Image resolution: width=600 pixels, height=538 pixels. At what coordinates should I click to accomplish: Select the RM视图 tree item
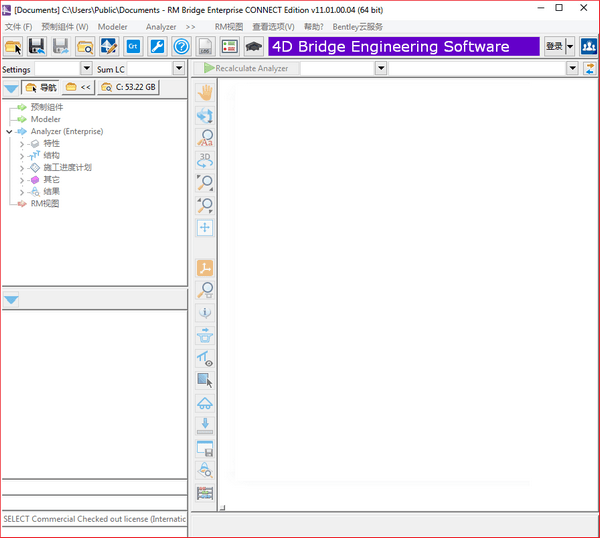point(45,203)
